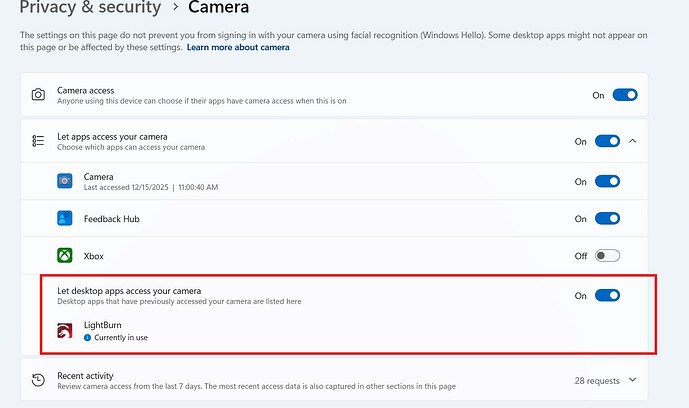Image resolution: width=689 pixels, height=408 pixels.
Task: Open the Learn more about camera link
Action: click(238, 47)
